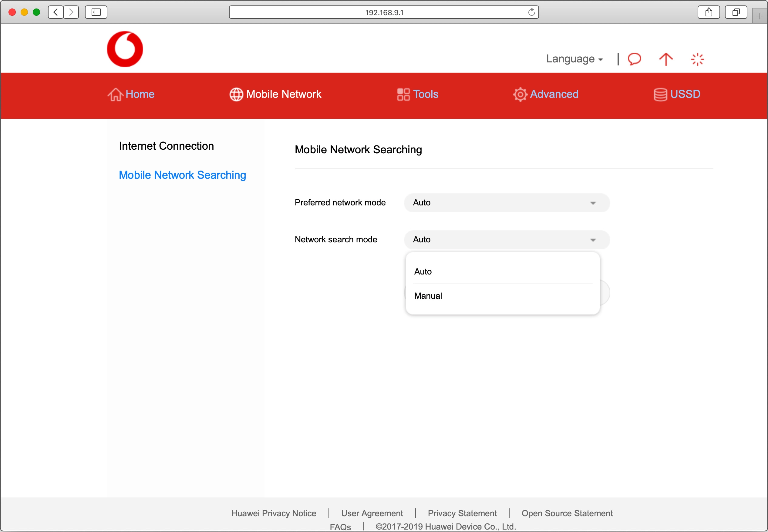Screen dimensions: 768x532
Task: Open the SMS message bubble icon
Action: [x=634, y=59]
